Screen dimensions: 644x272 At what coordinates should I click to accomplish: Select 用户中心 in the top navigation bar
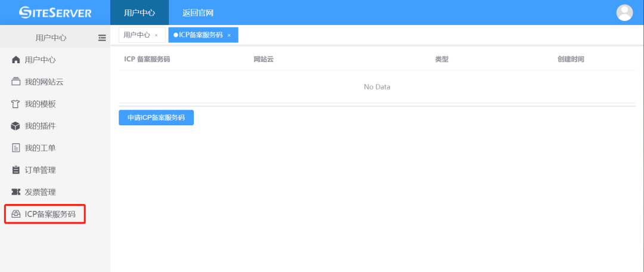click(x=140, y=13)
